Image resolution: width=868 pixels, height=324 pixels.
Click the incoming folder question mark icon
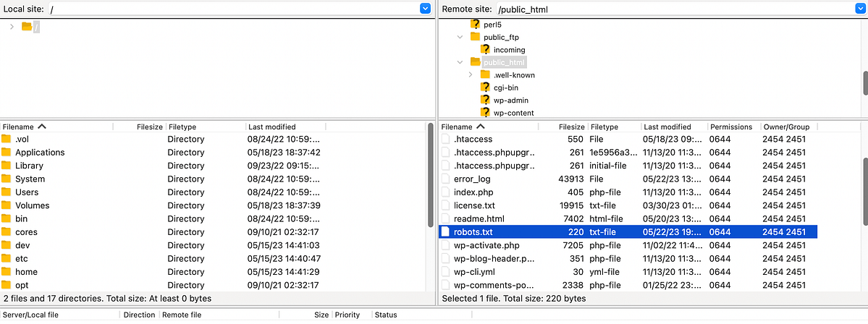[x=486, y=49]
